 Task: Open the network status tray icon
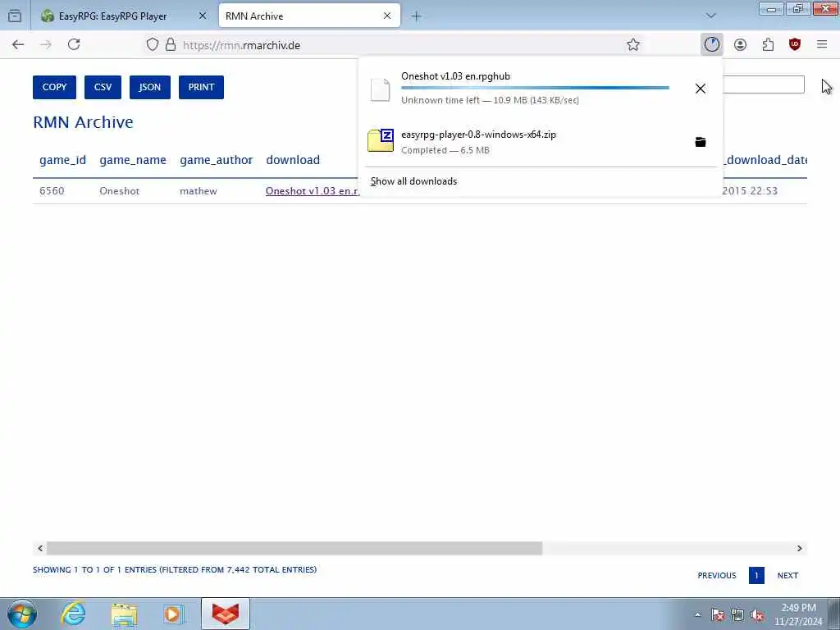(x=737, y=615)
